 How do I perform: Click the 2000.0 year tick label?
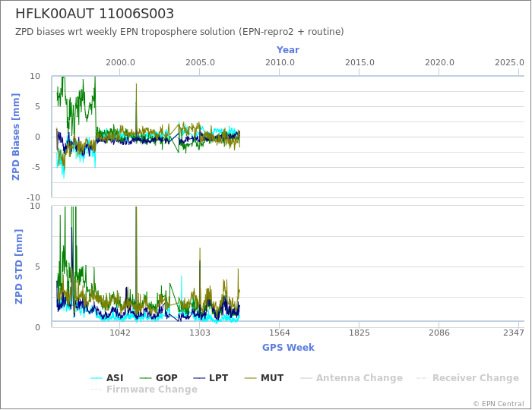pos(120,63)
